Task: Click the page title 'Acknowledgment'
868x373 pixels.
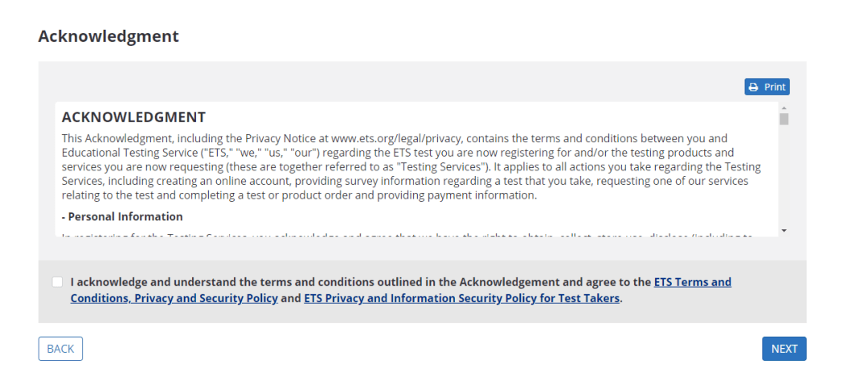Action: point(108,36)
